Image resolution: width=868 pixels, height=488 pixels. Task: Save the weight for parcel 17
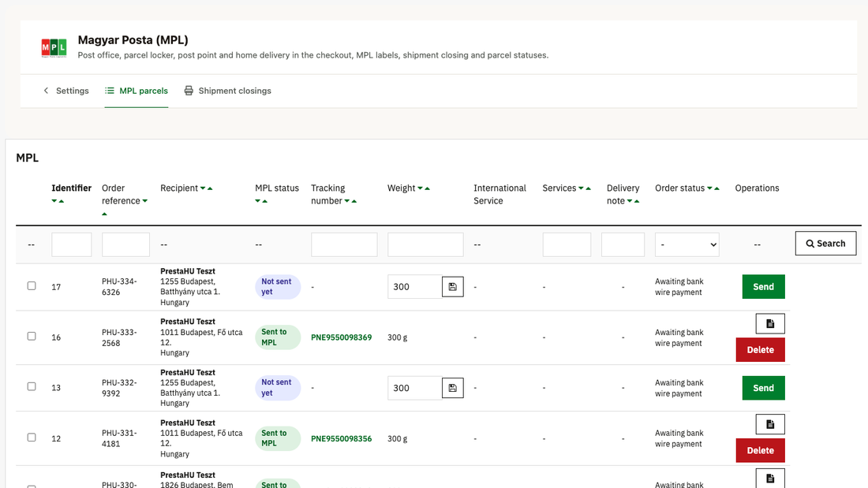tap(452, 287)
